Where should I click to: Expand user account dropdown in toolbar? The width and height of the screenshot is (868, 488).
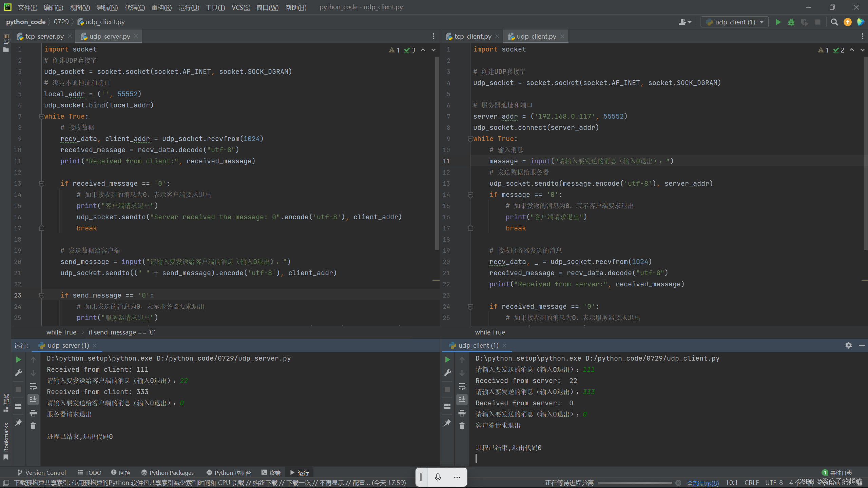(x=685, y=22)
